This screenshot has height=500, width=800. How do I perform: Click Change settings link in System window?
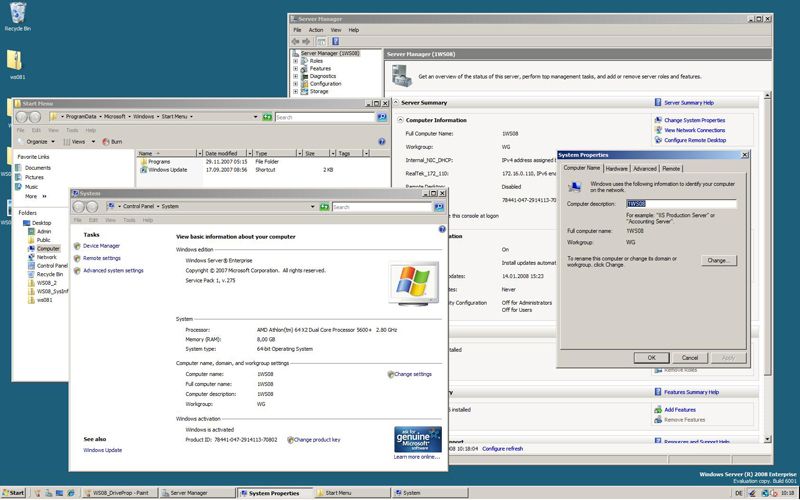tap(413, 374)
